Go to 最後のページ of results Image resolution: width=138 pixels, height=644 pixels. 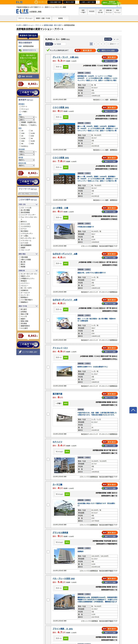[113, 44]
